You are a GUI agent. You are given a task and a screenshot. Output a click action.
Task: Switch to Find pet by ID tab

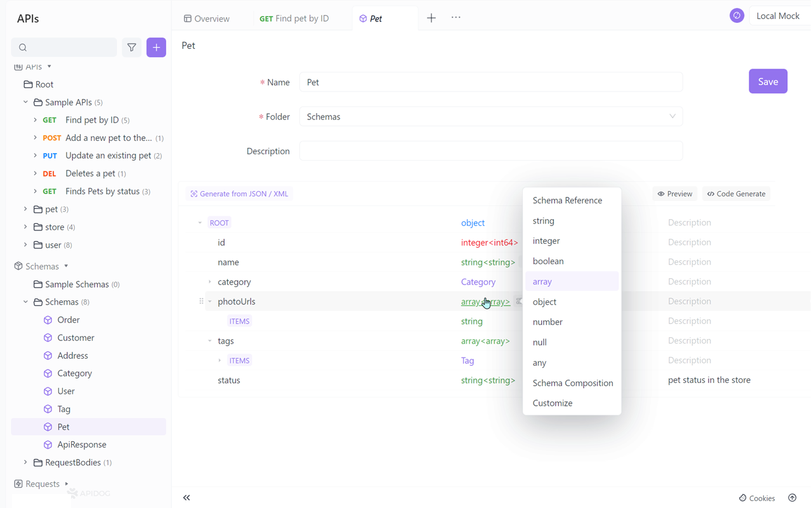(x=294, y=18)
